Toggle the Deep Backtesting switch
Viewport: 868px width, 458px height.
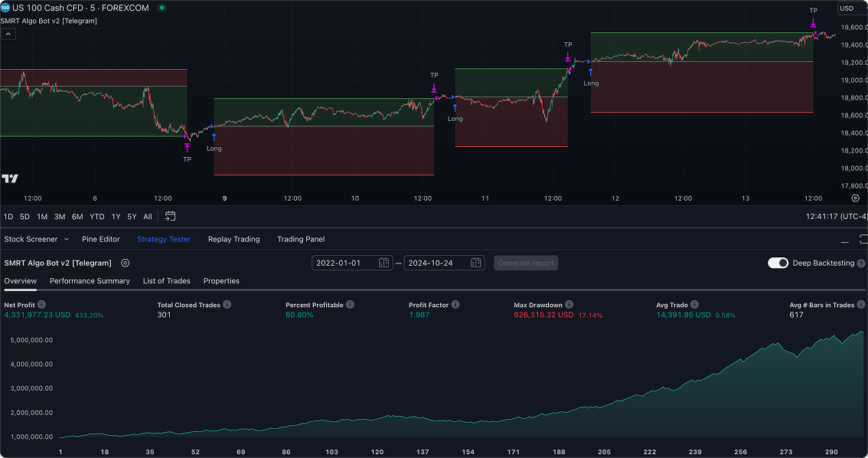click(778, 263)
